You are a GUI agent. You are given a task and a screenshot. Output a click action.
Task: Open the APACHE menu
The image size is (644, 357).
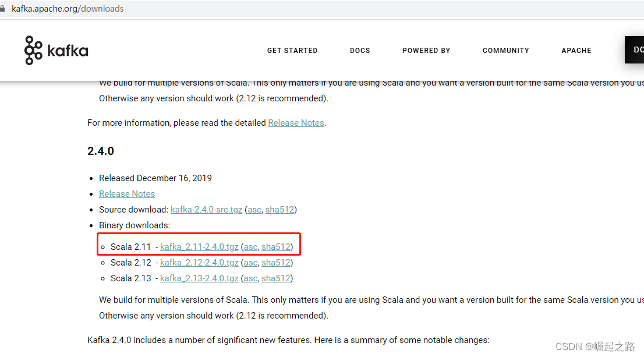(x=576, y=51)
